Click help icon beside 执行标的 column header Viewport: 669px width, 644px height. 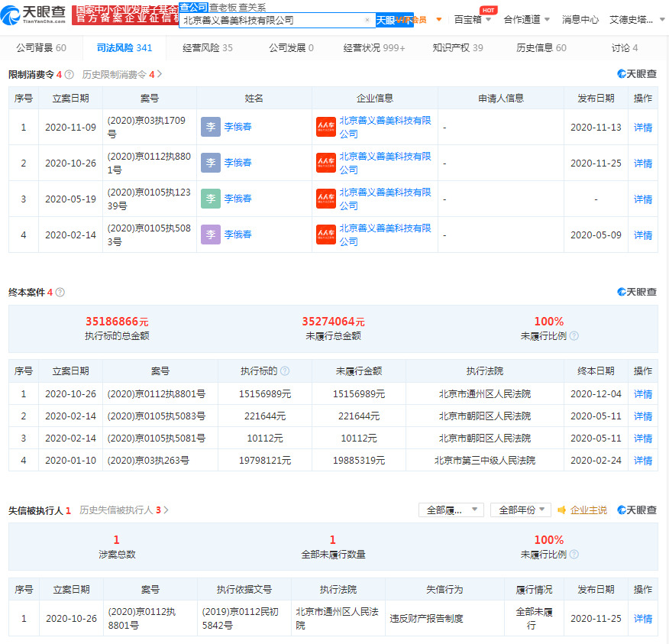coord(285,371)
